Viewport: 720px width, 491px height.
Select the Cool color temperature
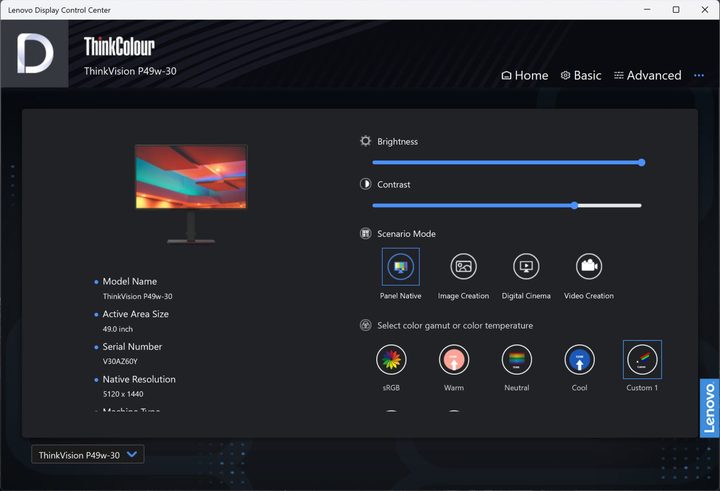click(x=579, y=360)
